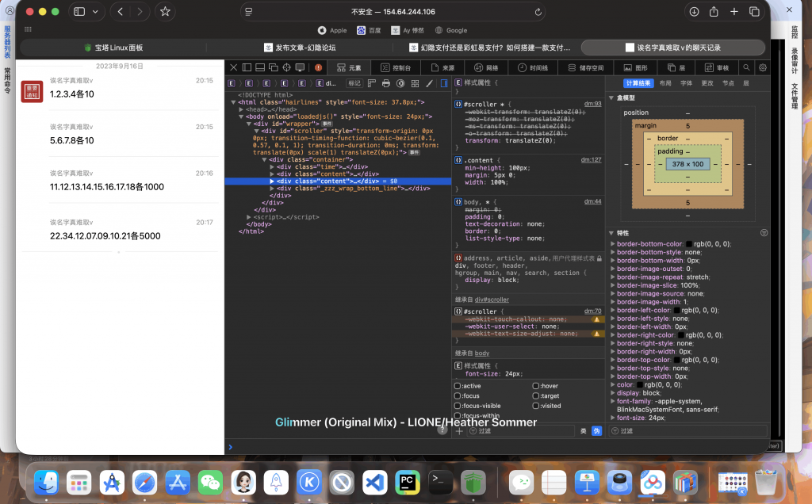Tick the :visited pseudo-class checkbox
Viewport: 812px width, 504px height.
pos(535,406)
